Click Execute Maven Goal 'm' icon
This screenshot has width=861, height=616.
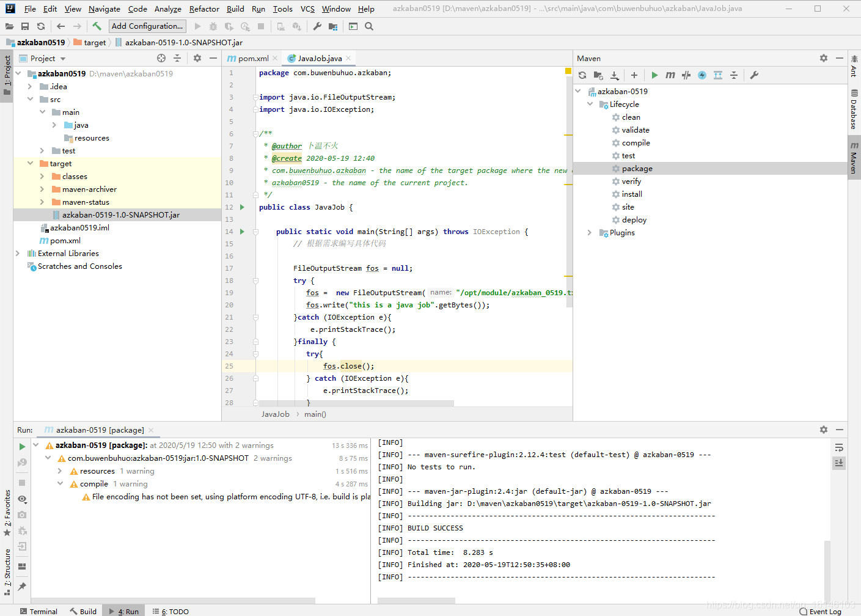tap(670, 75)
